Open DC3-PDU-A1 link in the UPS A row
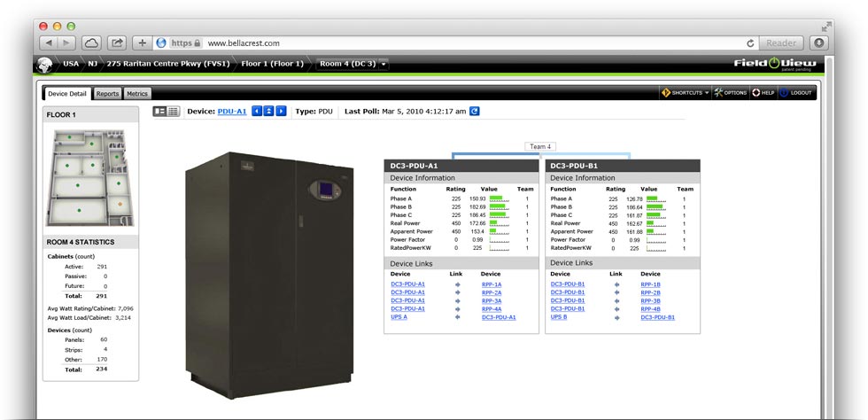The width and height of the screenshot is (868, 420). tap(499, 317)
